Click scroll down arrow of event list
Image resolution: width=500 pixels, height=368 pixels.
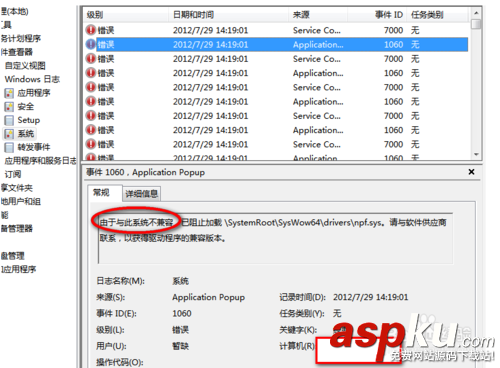coord(476,154)
